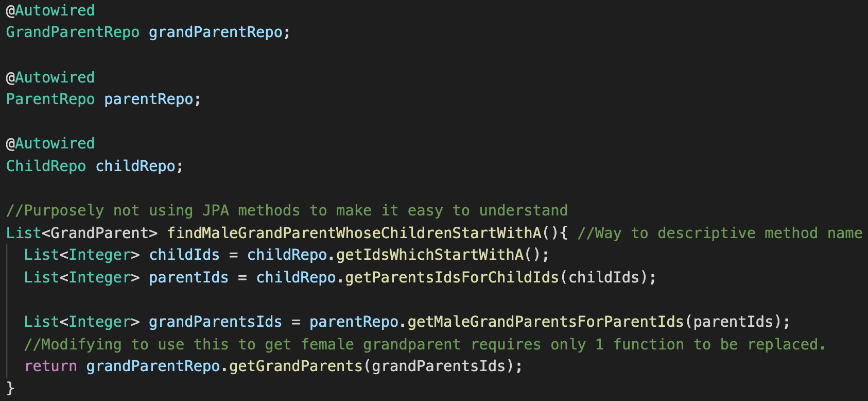Place cursor on GrandParentRepo type name

[73, 32]
